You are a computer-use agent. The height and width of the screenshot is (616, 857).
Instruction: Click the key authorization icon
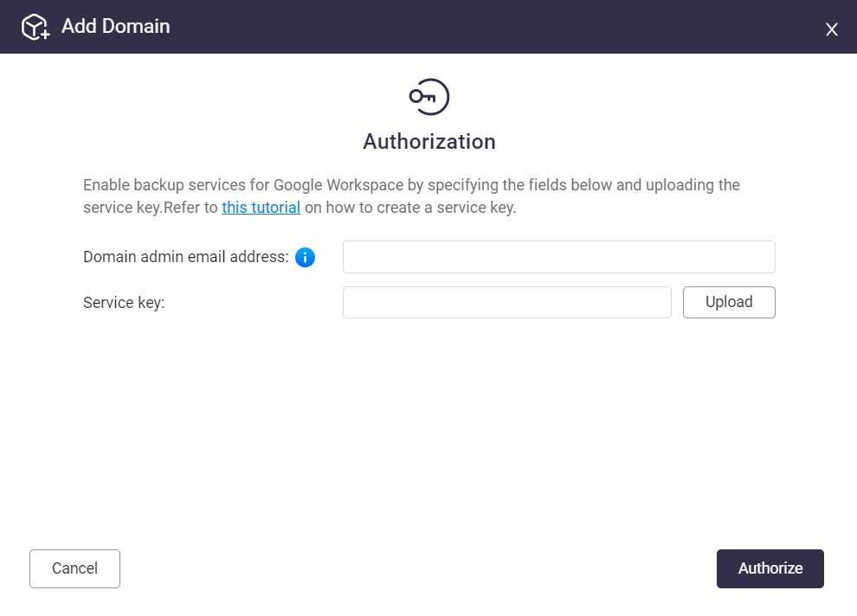point(429,97)
